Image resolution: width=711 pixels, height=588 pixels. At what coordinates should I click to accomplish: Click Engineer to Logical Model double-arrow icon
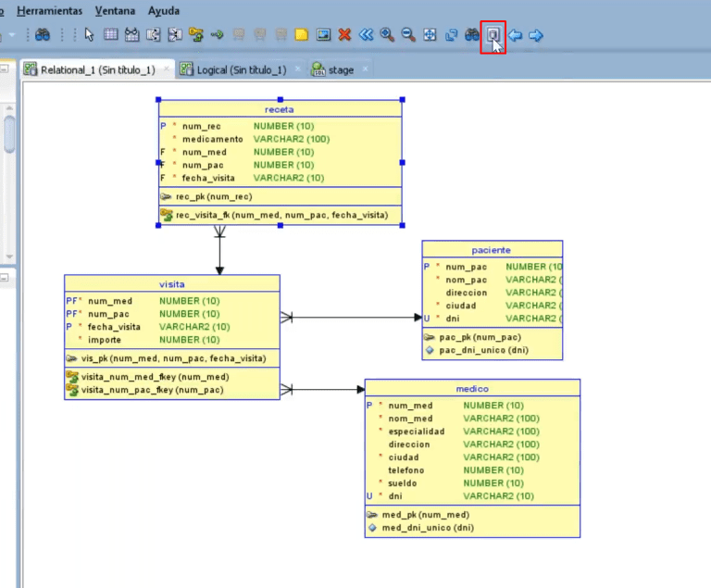366,35
